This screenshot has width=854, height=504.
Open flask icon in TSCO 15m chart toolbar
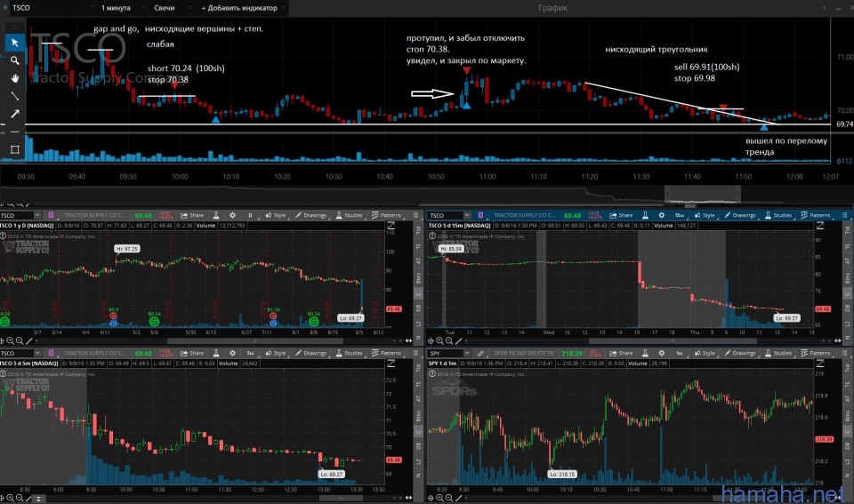click(646, 215)
